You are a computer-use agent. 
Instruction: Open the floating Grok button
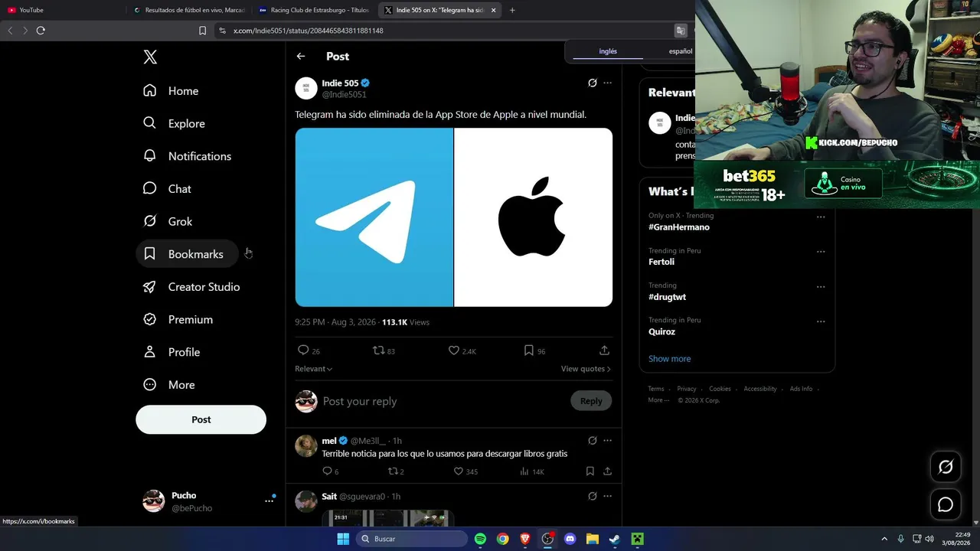click(946, 467)
